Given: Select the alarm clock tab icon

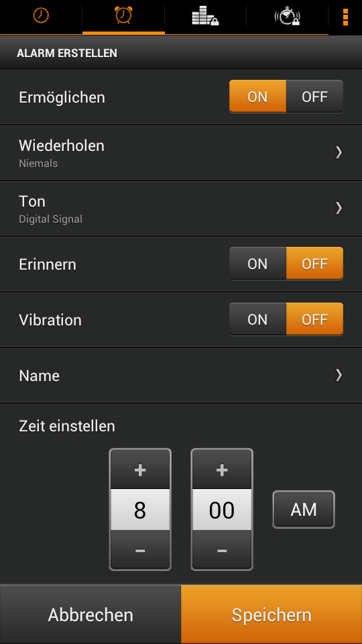Looking at the screenshot, I should pyautogui.click(x=123, y=15).
